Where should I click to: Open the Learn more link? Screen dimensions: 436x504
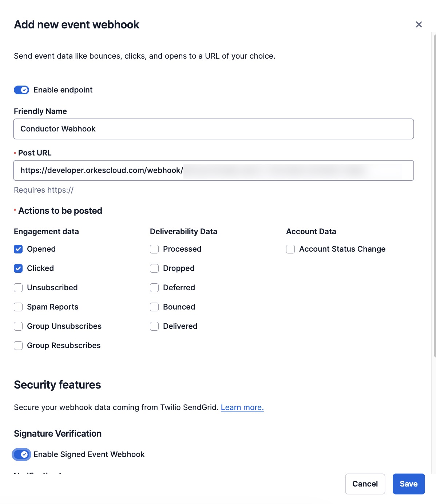pyautogui.click(x=242, y=407)
